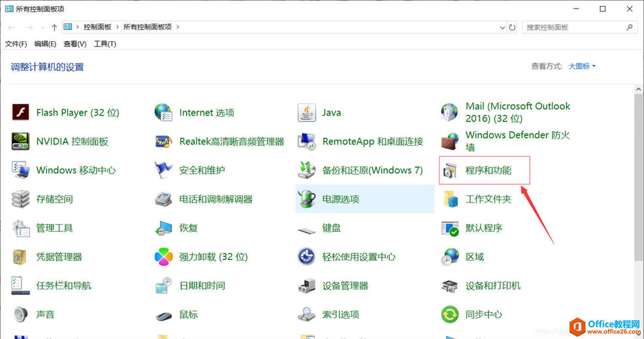
Task: Open Realtek高清晰音频管理器 icon
Action: coord(163,141)
